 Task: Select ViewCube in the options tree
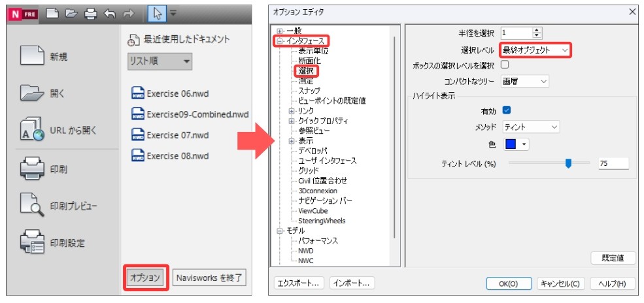313,211
